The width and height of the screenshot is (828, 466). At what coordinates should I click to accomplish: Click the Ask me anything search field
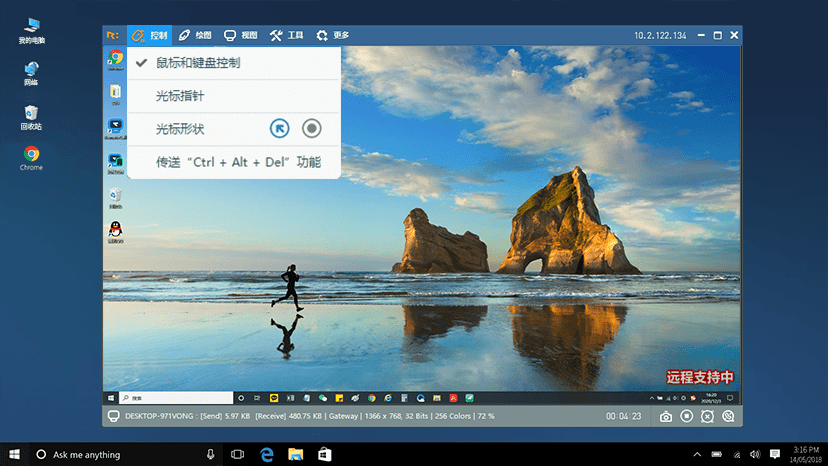coord(127,454)
